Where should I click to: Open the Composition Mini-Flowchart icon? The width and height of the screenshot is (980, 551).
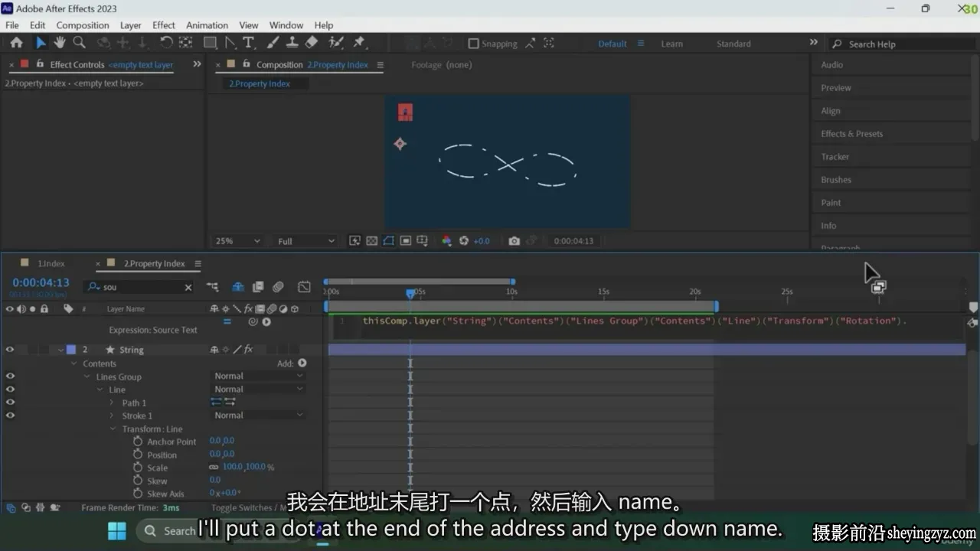213,287
